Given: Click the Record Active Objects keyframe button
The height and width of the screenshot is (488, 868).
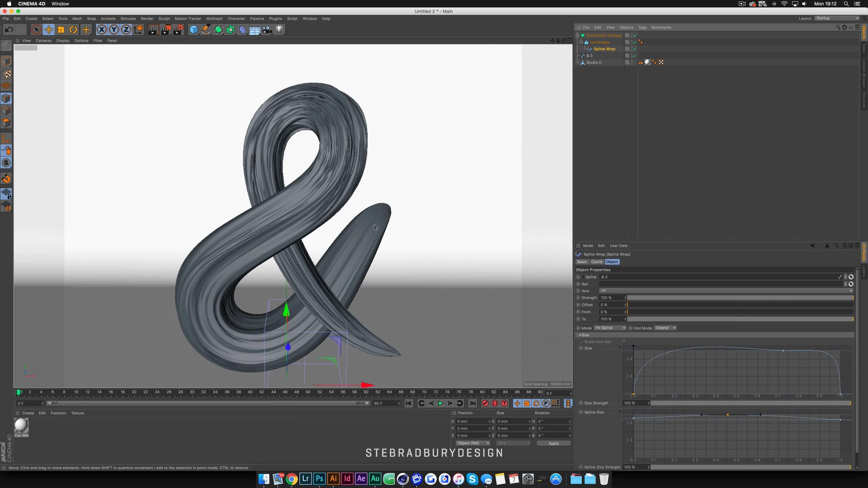Looking at the screenshot, I should coord(485,403).
